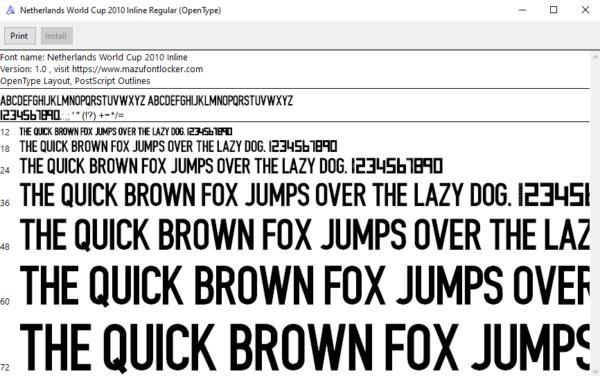Click the 12-point quick brown fox sample

tap(126, 132)
